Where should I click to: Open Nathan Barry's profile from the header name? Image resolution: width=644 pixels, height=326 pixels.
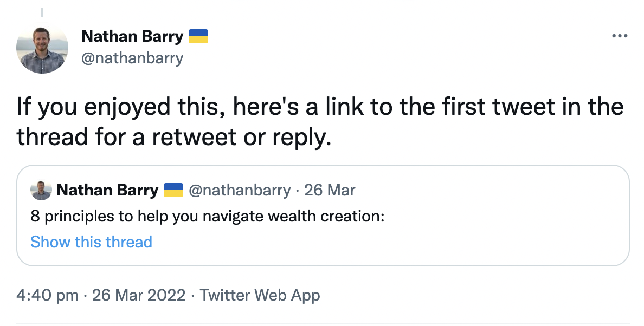pos(132,36)
